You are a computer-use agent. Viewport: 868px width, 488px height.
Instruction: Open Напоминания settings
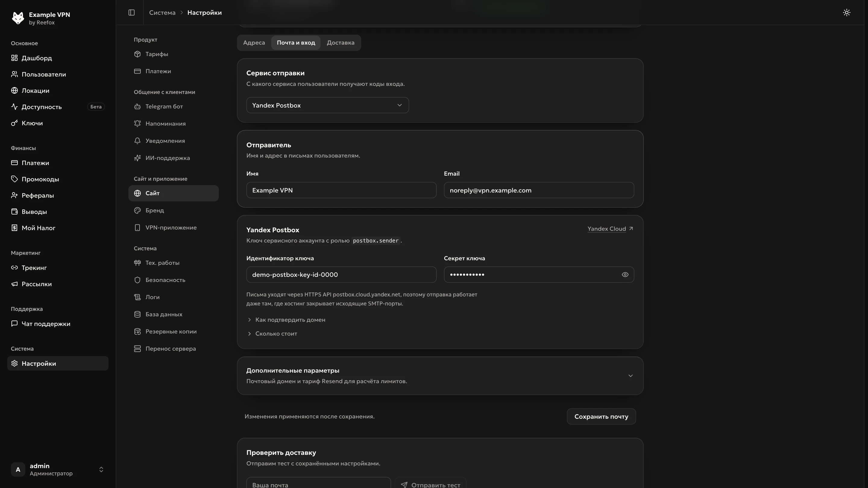(x=173, y=124)
